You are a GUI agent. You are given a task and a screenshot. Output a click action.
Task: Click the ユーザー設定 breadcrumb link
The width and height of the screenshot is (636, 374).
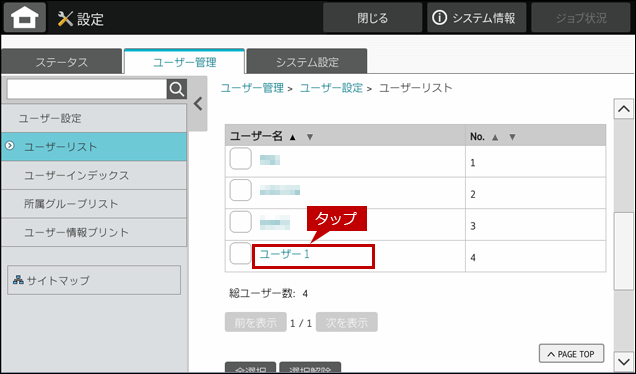point(331,88)
